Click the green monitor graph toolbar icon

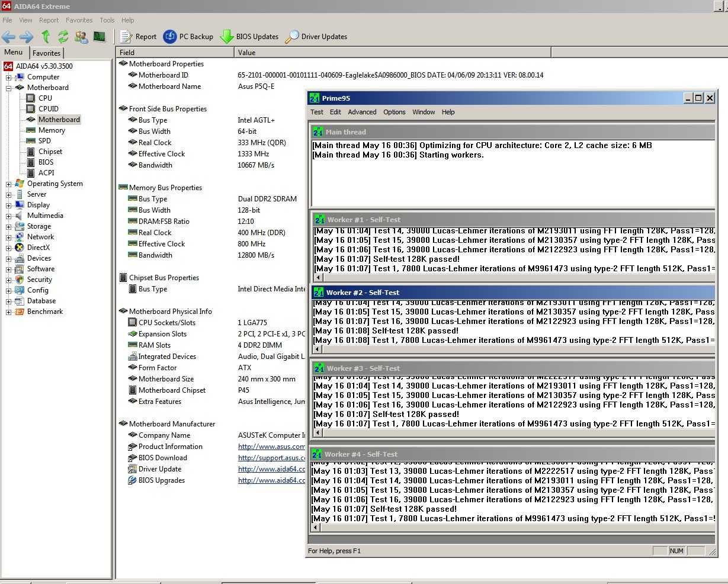click(x=100, y=37)
